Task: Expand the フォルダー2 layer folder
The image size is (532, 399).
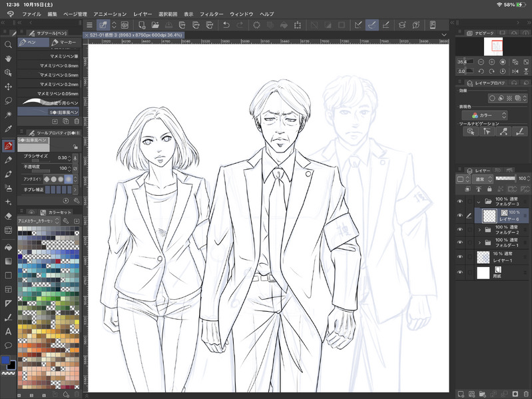Action: (479, 229)
